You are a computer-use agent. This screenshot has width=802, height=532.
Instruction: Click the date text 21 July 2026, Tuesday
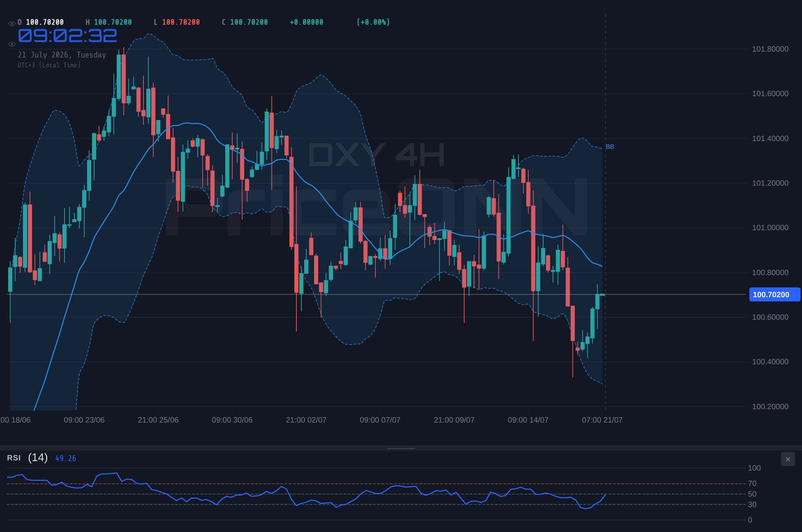(62, 55)
